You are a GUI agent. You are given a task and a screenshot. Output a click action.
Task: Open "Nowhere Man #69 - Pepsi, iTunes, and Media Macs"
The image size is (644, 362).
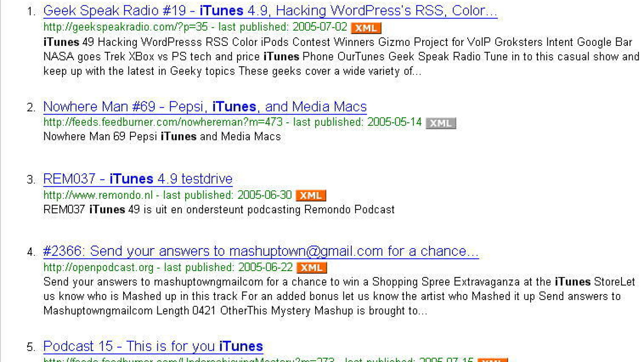pos(204,107)
